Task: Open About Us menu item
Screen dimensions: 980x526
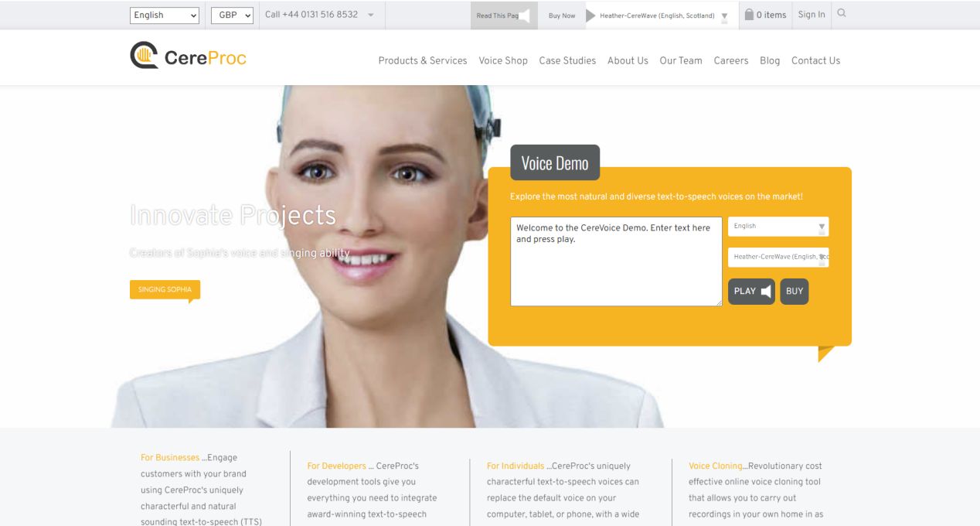Action: pos(628,60)
